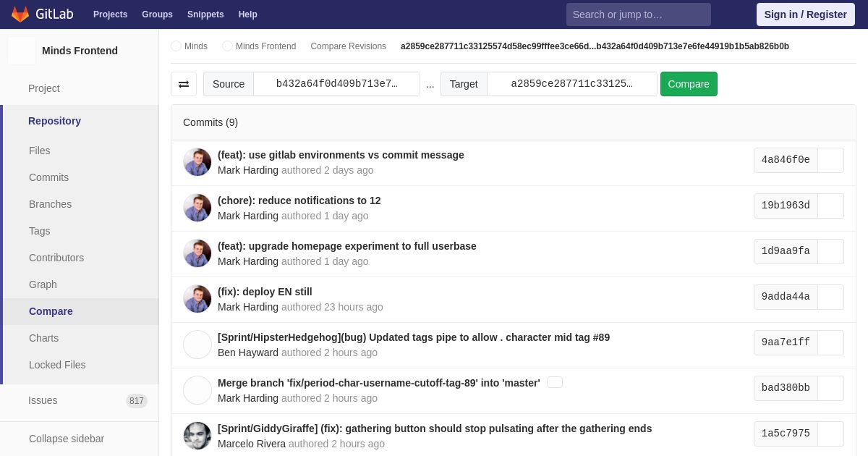Click Ben Hayward avatar placeholder

tap(197, 345)
